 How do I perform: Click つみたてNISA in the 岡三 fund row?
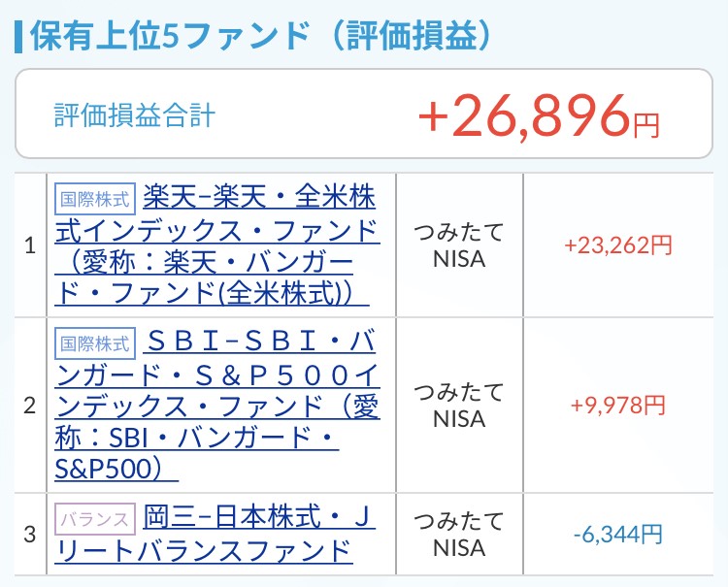click(x=459, y=534)
